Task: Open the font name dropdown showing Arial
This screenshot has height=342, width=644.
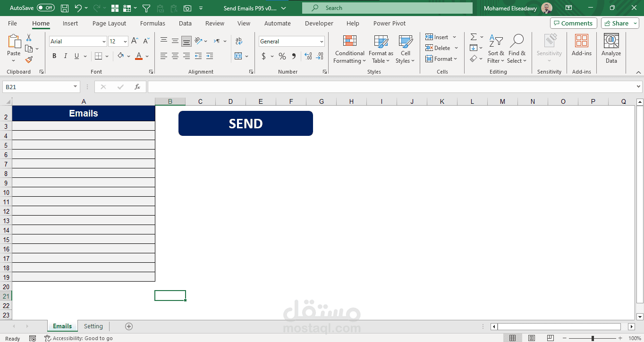Action: tap(104, 42)
